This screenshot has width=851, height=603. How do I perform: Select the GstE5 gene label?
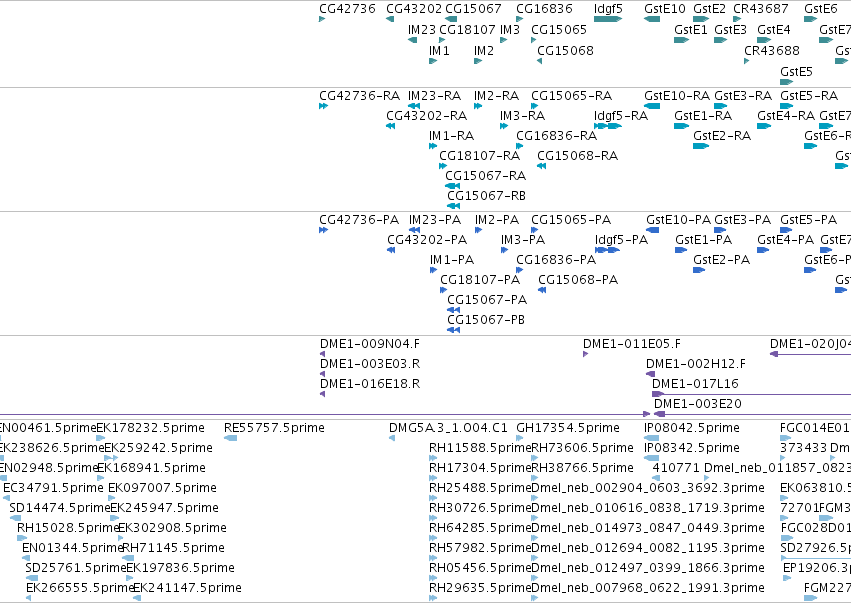[x=796, y=72]
